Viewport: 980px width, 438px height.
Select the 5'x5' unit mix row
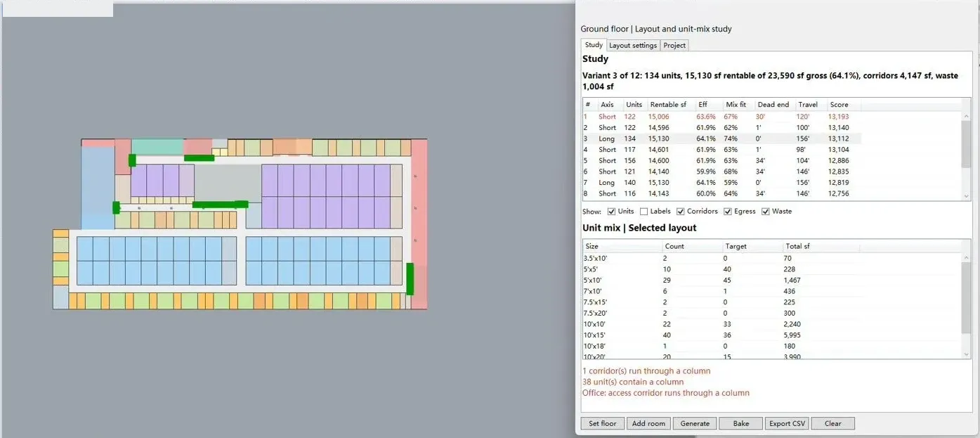(720, 269)
